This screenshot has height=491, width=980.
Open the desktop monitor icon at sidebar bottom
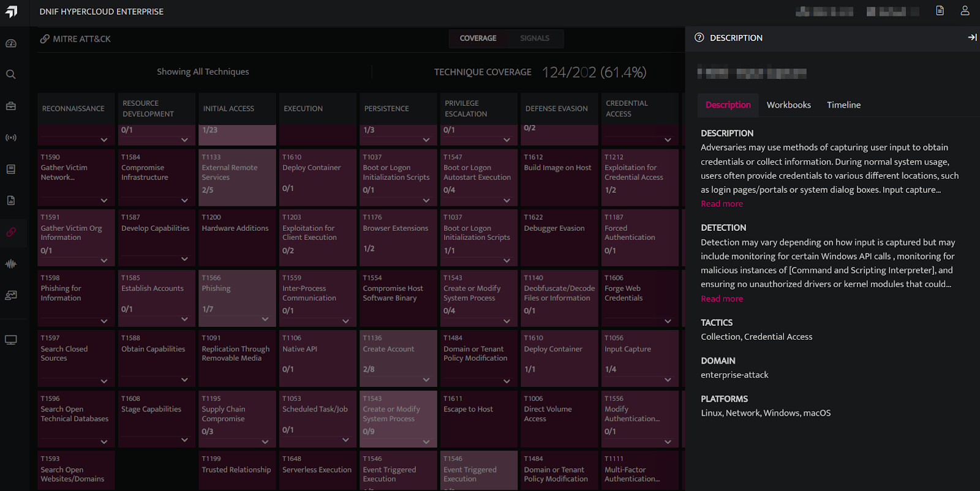(11, 340)
